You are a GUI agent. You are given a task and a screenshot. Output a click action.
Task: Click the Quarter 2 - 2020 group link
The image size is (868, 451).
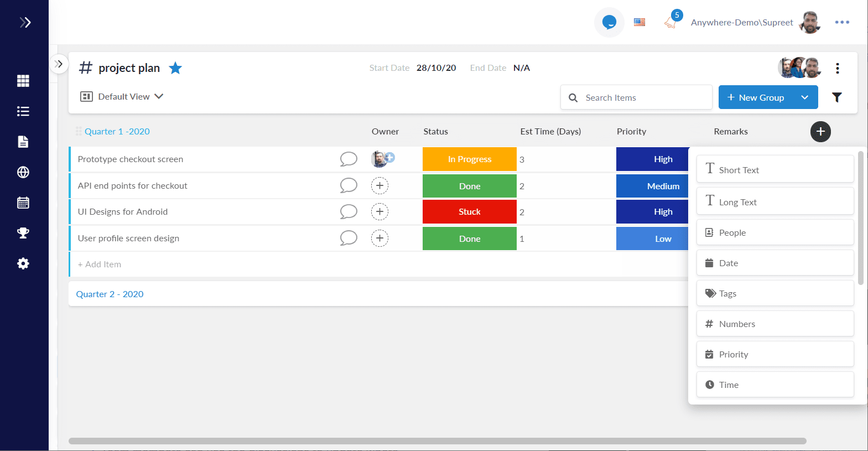(110, 294)
